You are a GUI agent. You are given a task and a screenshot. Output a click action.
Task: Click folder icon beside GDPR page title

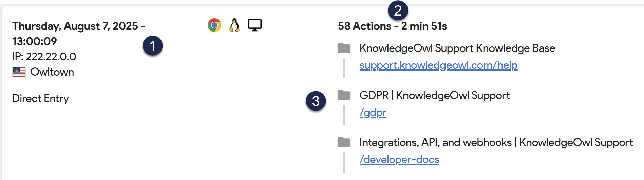point(344,95)
